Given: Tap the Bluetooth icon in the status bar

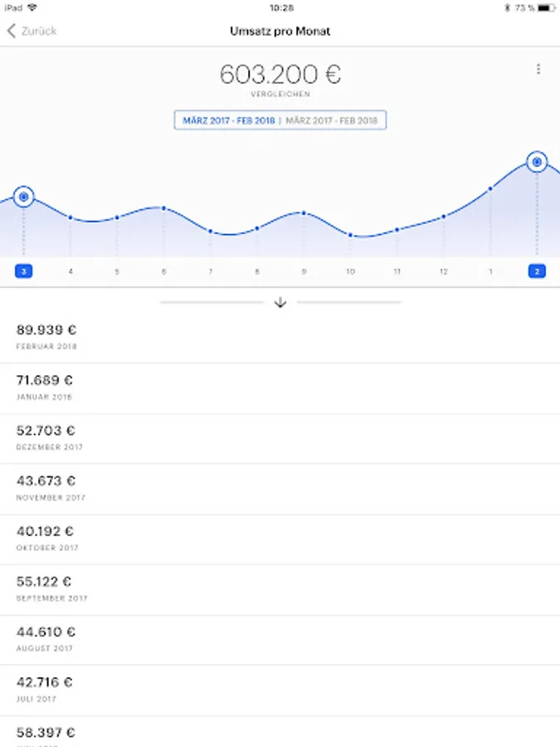Looking at the screenshot, I should (x=507, y=7).
